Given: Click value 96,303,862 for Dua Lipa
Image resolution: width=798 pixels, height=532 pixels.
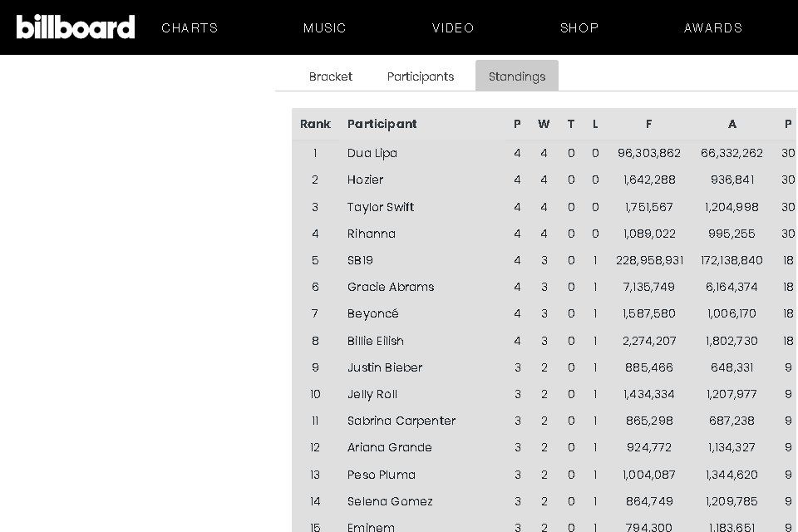Looking at the screenshot, I should coord(649,153).
